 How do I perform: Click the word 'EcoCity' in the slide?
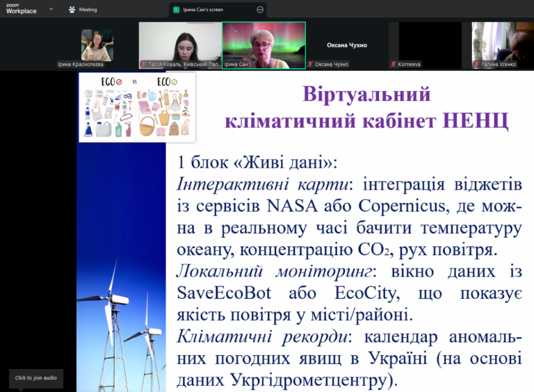(x=366, y=294)
